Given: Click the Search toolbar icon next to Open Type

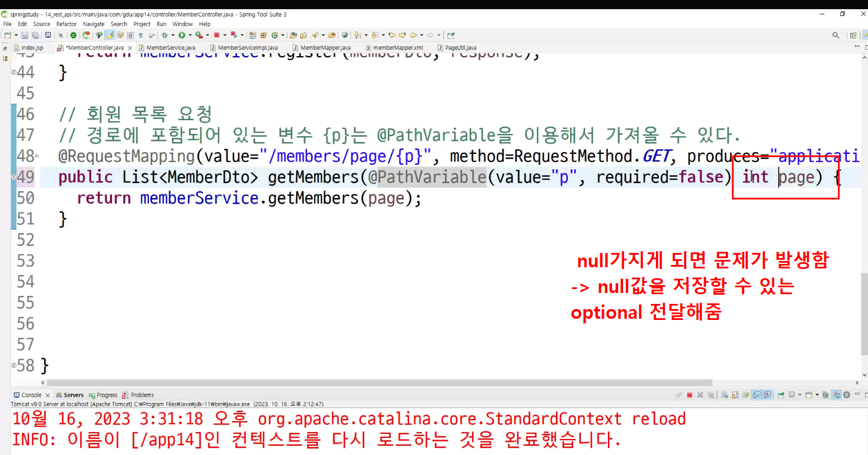Looking at the screenshot, I should pos(315,35).
